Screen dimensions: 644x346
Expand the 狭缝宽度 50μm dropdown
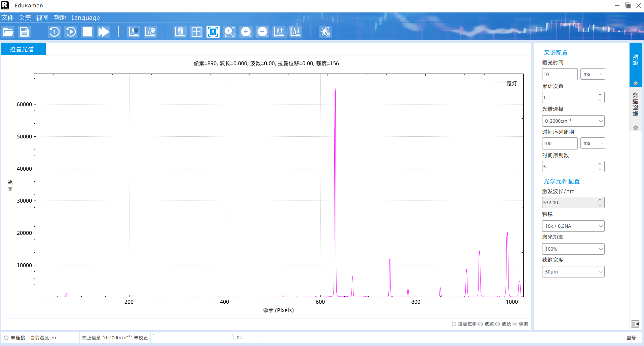(573, 272)
